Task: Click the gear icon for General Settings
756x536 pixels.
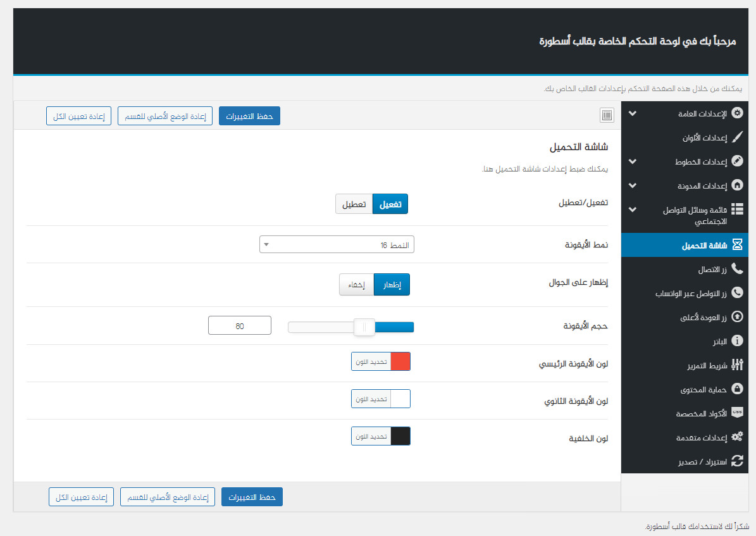Action: click(737, 113)
